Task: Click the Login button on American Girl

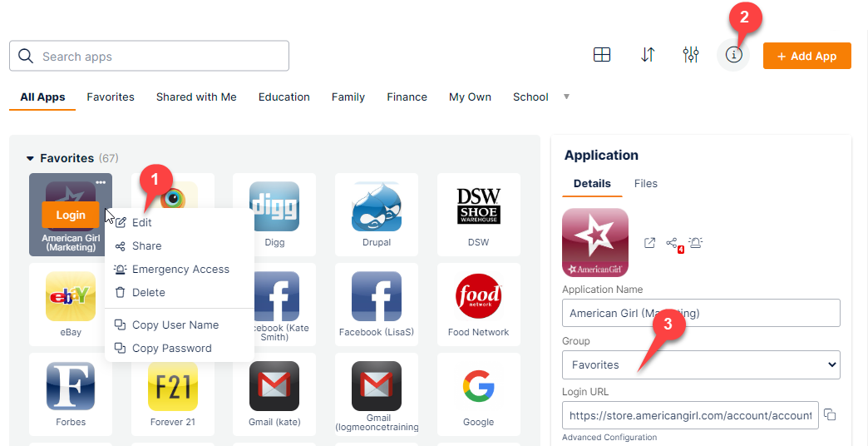Action: 71,215
